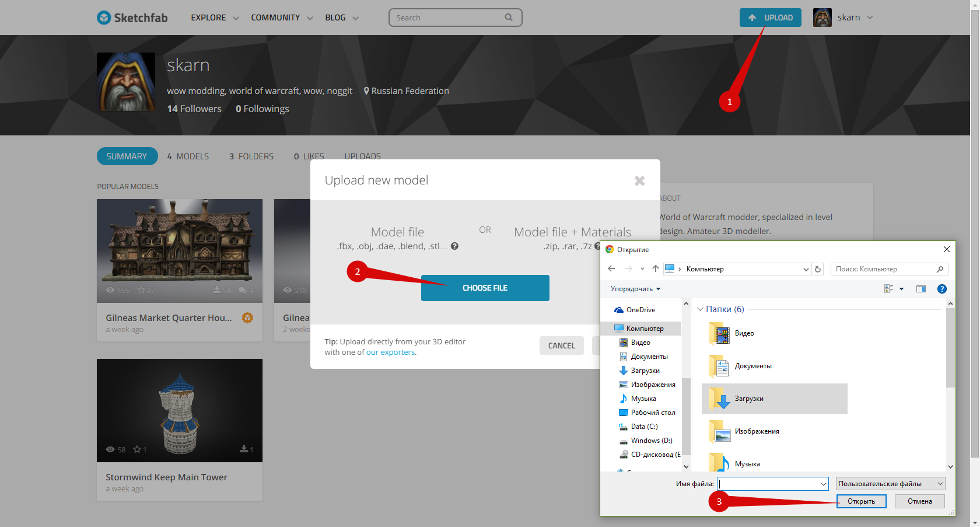Go back in the file dialog
980x527 pixels.
tap(611, 269)
